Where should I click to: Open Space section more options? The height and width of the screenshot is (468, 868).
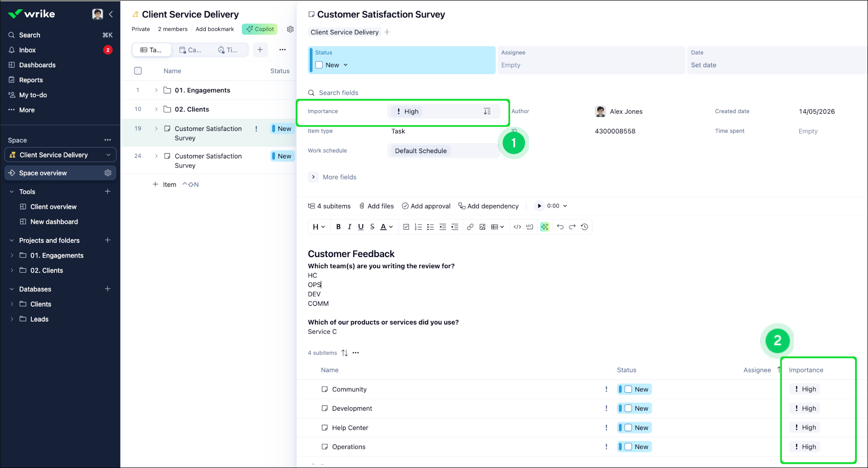[107, 140]
